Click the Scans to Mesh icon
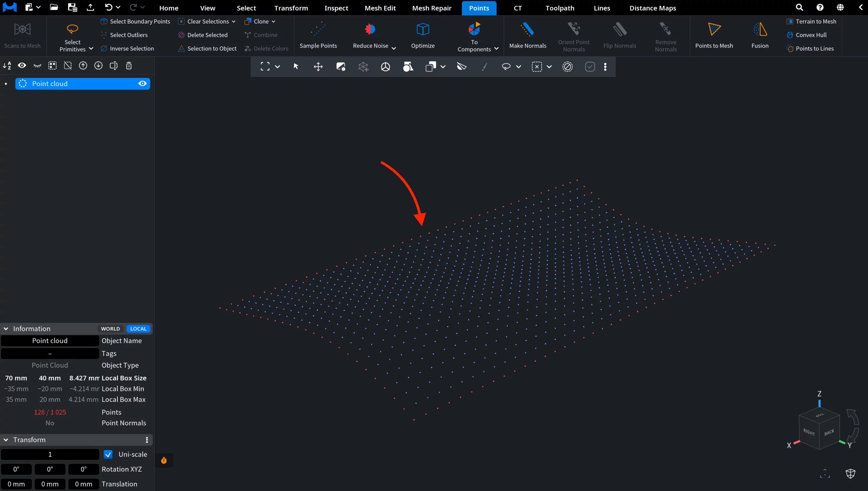 [x=22, y=30]
